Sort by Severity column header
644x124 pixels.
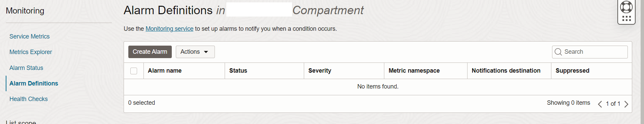pos(320,71)
